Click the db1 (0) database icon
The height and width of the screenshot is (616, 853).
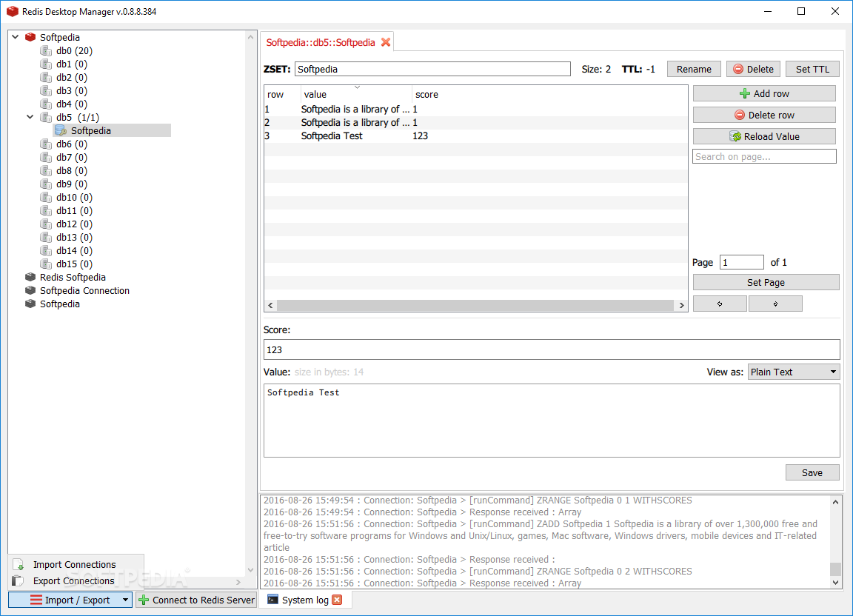(46, 64)
